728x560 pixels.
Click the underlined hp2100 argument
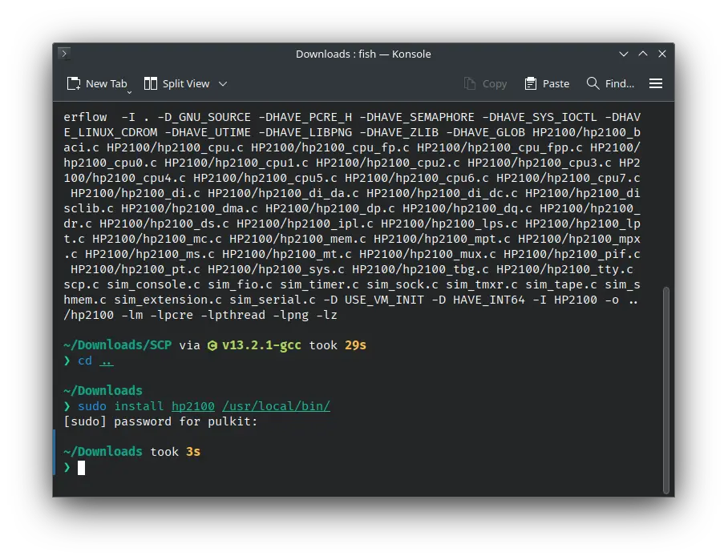(193, 406)
